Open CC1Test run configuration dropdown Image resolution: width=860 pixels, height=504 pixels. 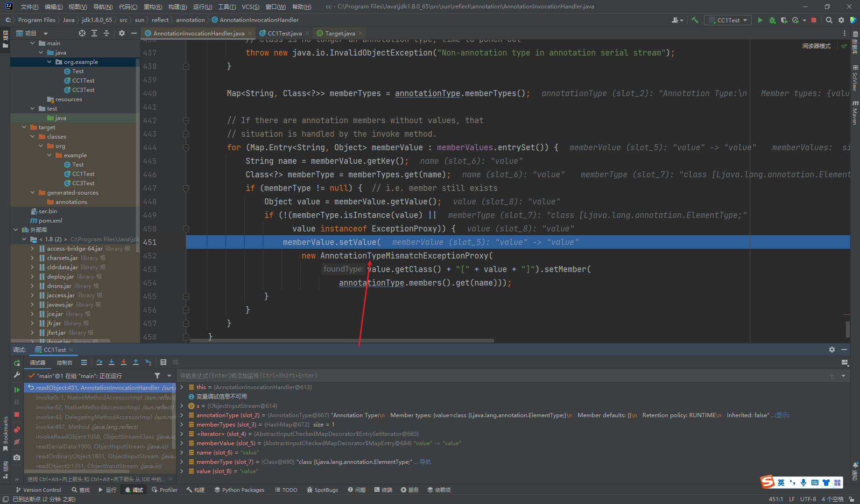[x=728, y=20]
